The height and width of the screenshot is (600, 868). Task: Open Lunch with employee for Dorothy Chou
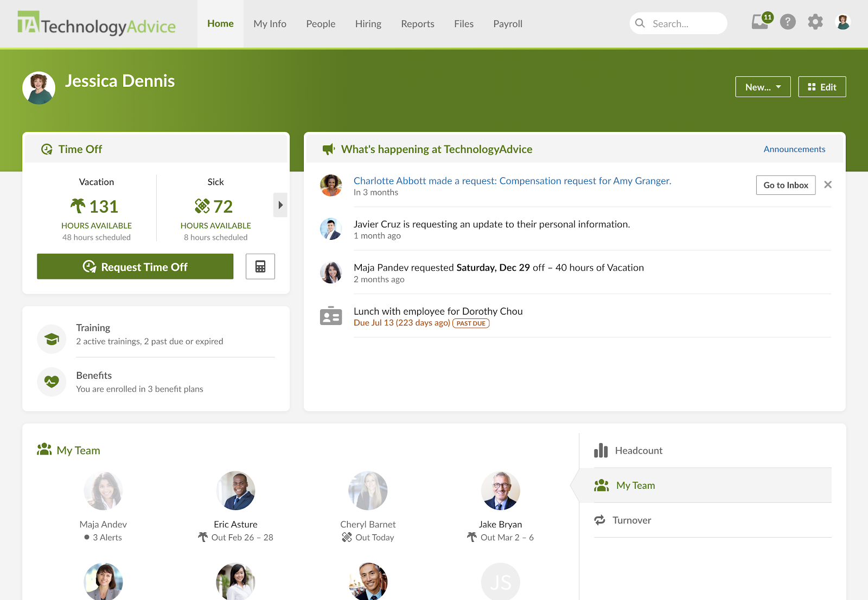tap(438, 311)
